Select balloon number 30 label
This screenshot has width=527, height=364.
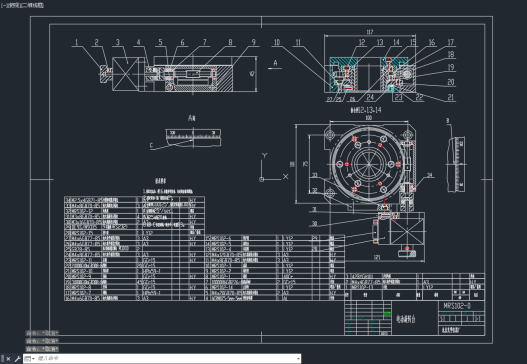[x=315, y=224]
